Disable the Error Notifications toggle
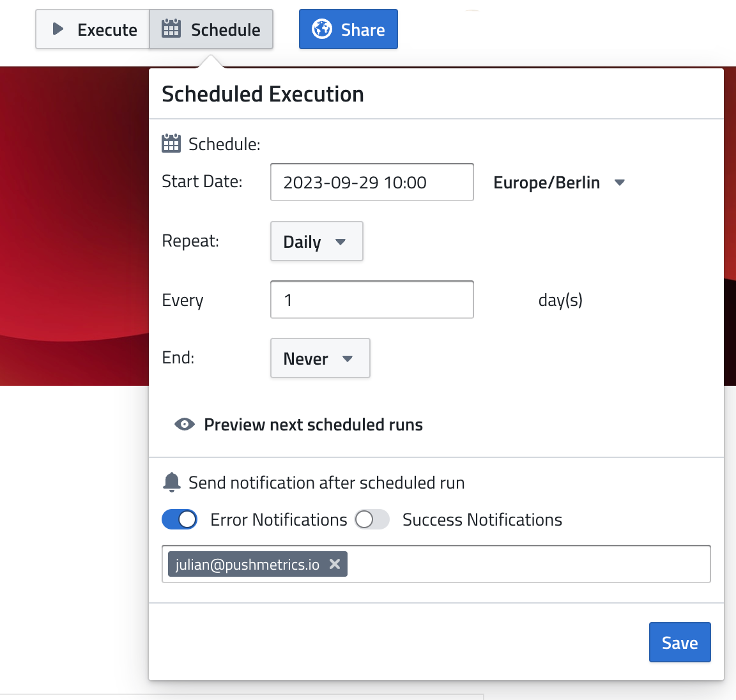The height and width of the screenshot is (700, 736). click(180, 519)
